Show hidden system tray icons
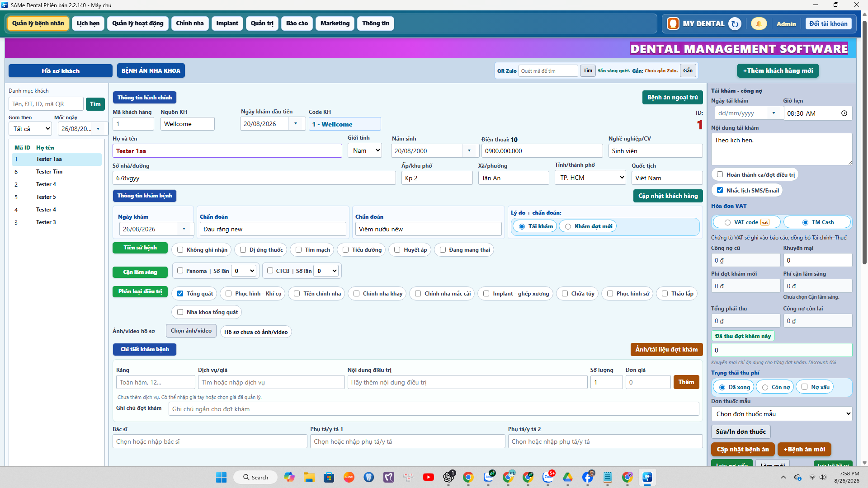868x488 pixels. pyautogui.click(x=783, y=477)
